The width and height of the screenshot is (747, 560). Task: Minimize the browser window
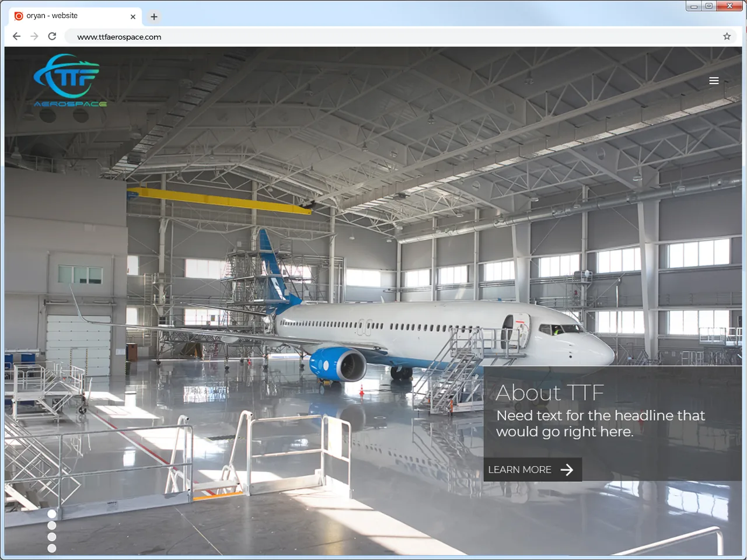coord(693,6)
